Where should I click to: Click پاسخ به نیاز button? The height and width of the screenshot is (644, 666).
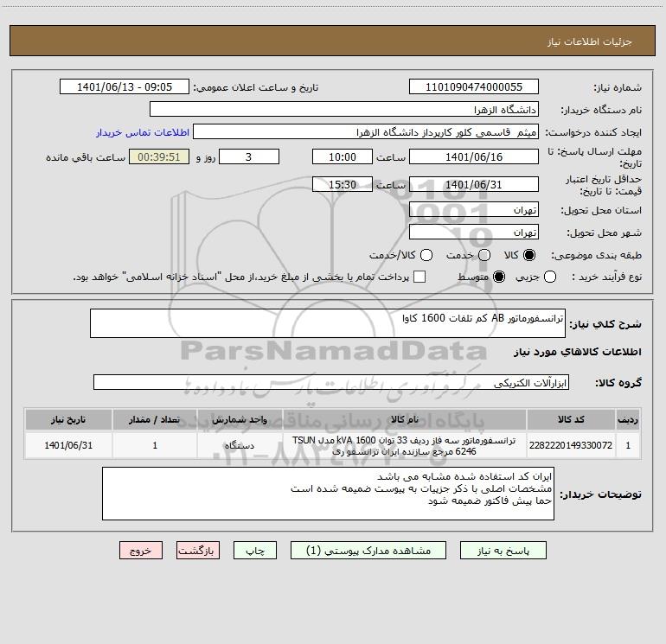[x=503, y=551]
